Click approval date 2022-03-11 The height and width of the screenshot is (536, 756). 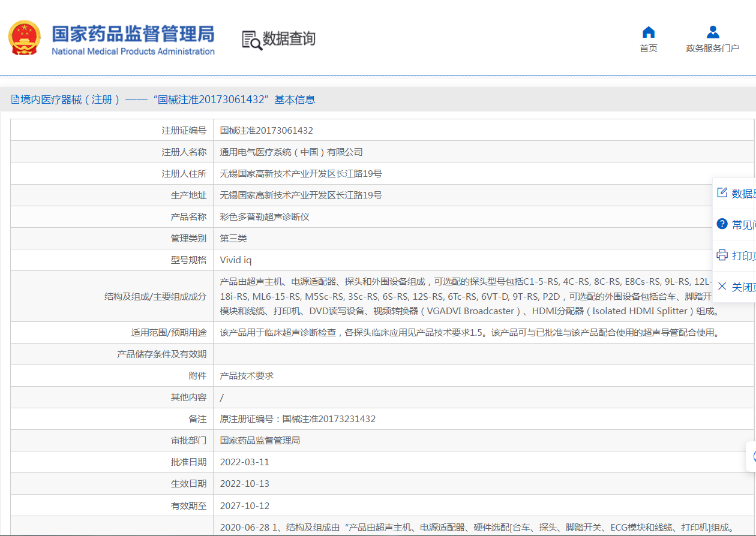[x=245, y=462]
